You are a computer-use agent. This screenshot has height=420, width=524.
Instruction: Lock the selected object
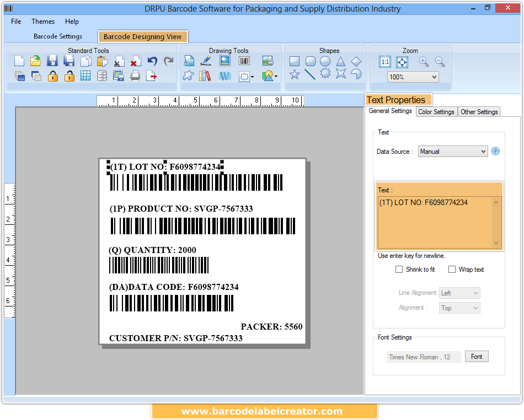click(x=53, y=76)
